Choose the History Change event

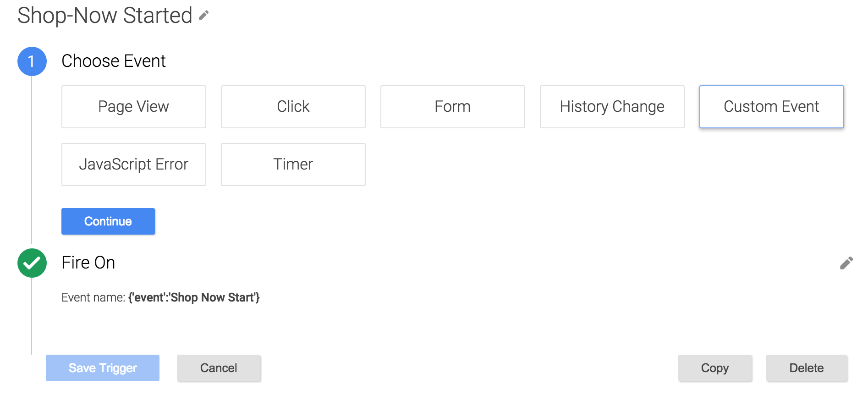612,107
